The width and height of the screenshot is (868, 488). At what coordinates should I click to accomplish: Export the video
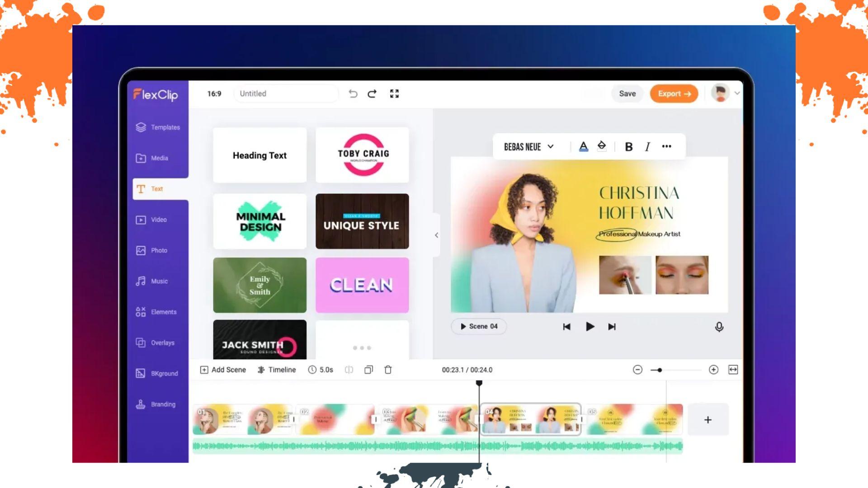point(674,94)
